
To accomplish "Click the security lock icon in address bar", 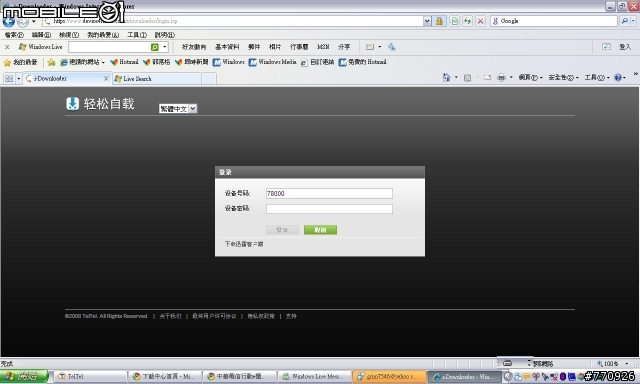I will tap(439, 21).
